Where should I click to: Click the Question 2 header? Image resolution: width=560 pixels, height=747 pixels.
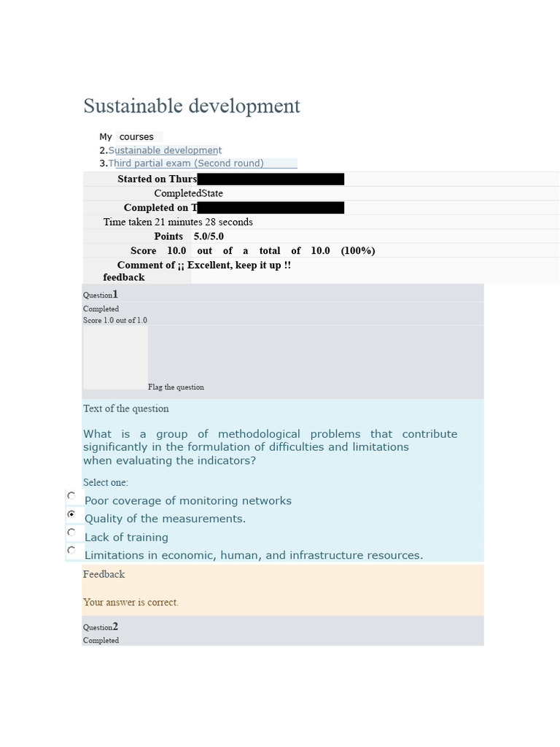pos(101,627)
